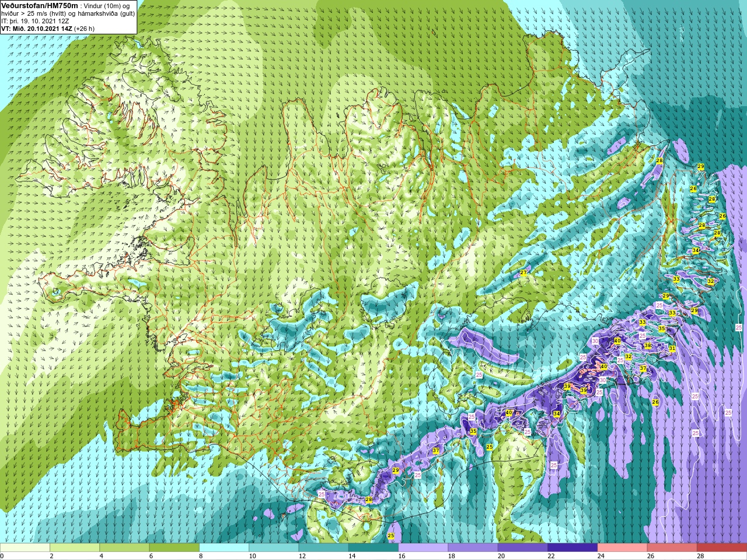Click the legend scale number '2'
The width and height of the screenshot is (747, 560).
(51, 556)
